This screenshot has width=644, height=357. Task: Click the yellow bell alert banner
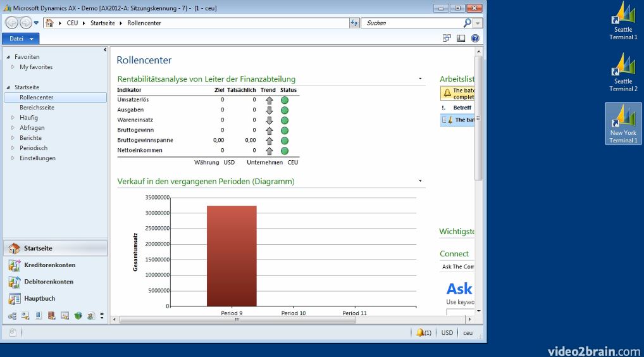point(457,93)
